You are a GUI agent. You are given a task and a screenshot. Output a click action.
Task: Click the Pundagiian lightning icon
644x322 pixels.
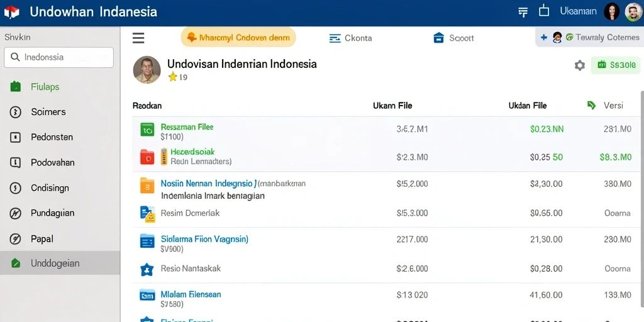15,213
